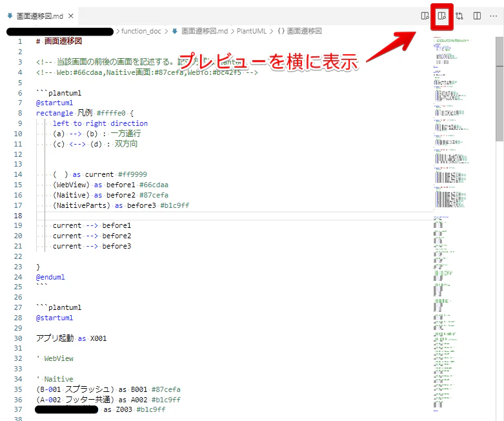Open function_doc breadcrumb folder
Viewport: 504px width, 421px height.
coord(141,31)
